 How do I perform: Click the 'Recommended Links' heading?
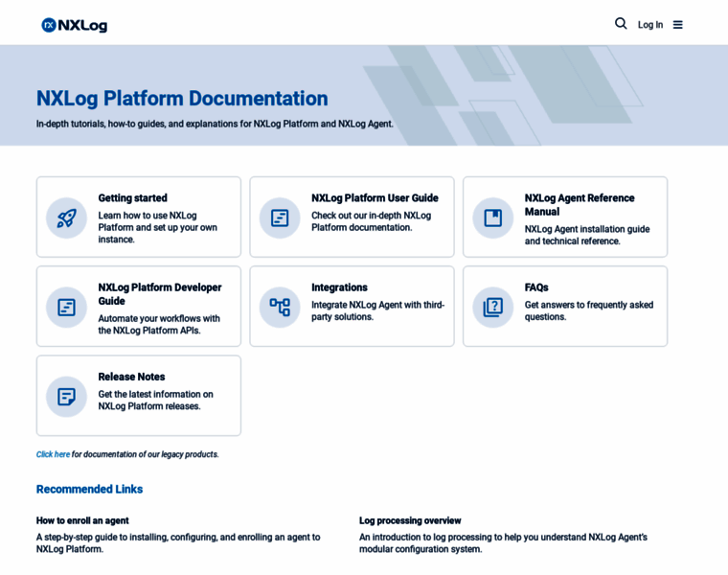point(90,489)
